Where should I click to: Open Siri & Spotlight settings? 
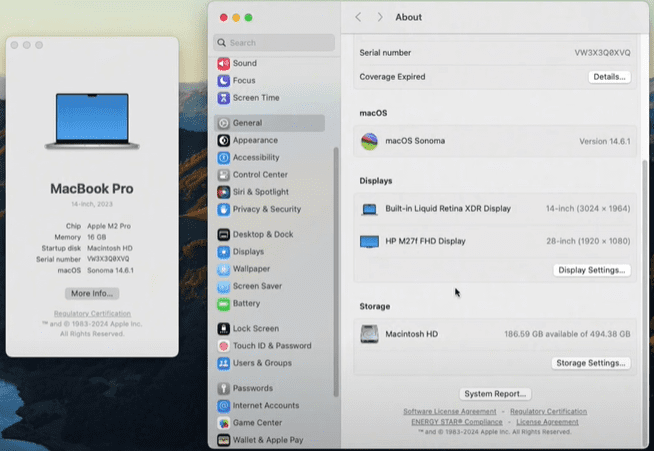pyautogui.click(x=260, y=192)
